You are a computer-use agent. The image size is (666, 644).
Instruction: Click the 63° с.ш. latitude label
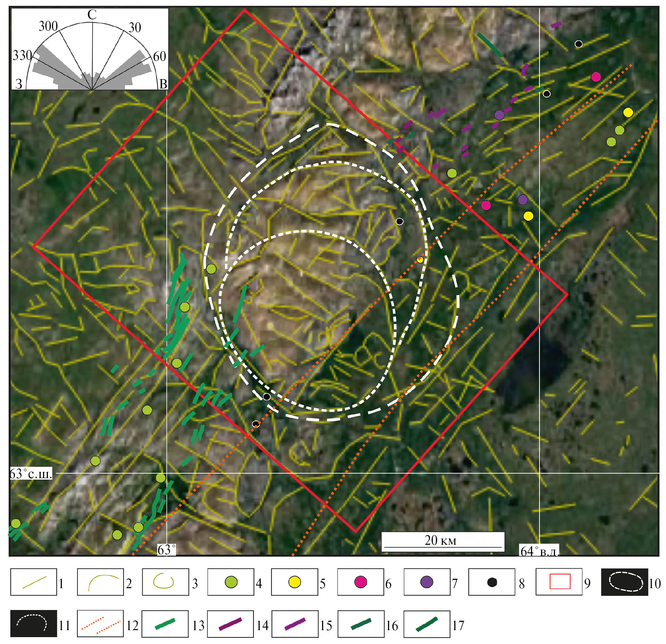(x=31, y=474)
